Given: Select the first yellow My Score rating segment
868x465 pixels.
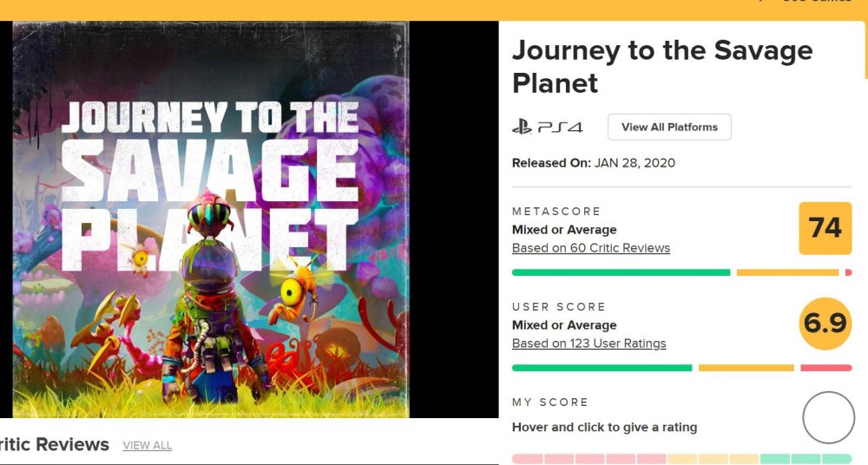Looking at the screenshot, I should [682, 459].
